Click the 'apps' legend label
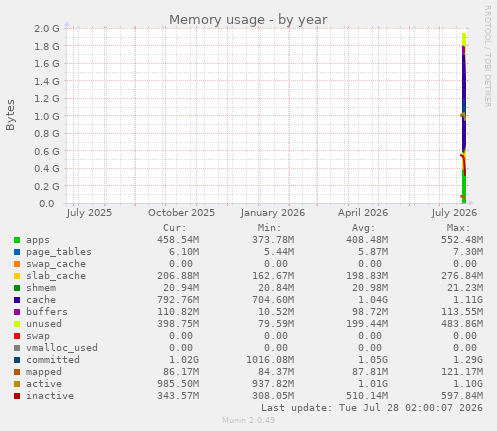Image resolution: width=497 pixels, height=431 pixels. [38, 240]
